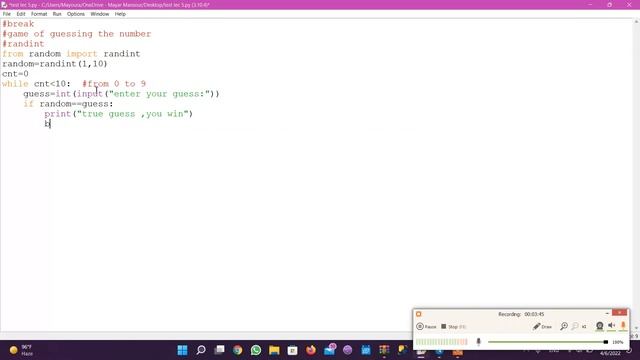The height and width of the screenshot is (360, 640).
Task: Open the Window menu
Action: [100, 14]
